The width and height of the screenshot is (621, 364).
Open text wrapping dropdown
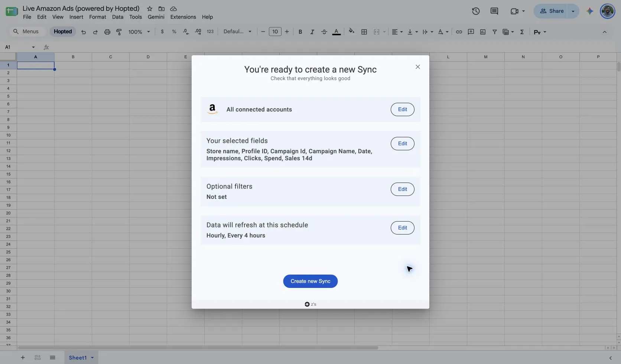click(x=428, y=32)
